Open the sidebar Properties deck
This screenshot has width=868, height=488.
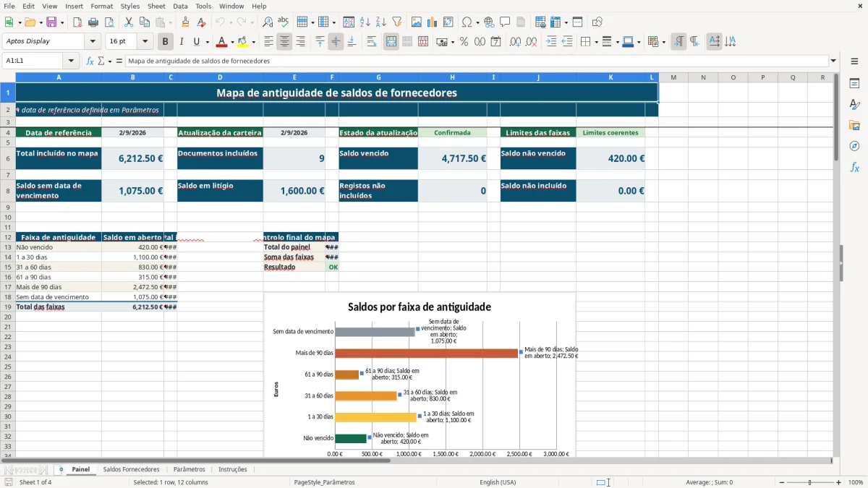[854, 83]
